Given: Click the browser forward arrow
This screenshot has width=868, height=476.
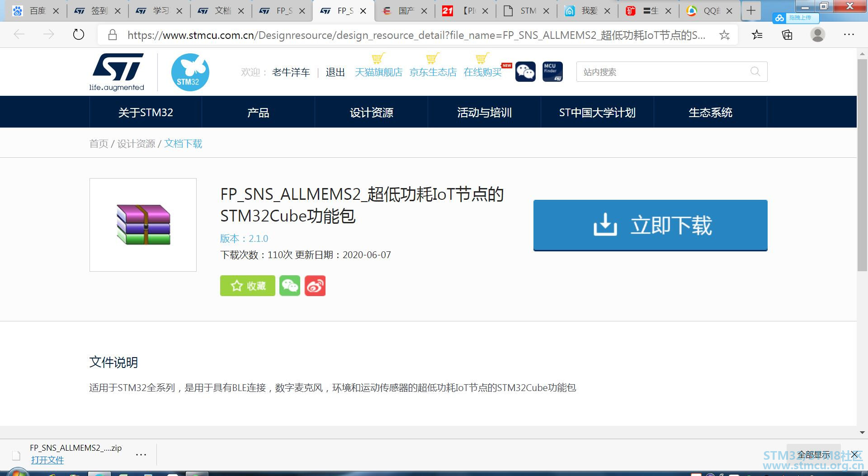Looking at the screenshot, I should pyautogui.click(x=48, y=34).
